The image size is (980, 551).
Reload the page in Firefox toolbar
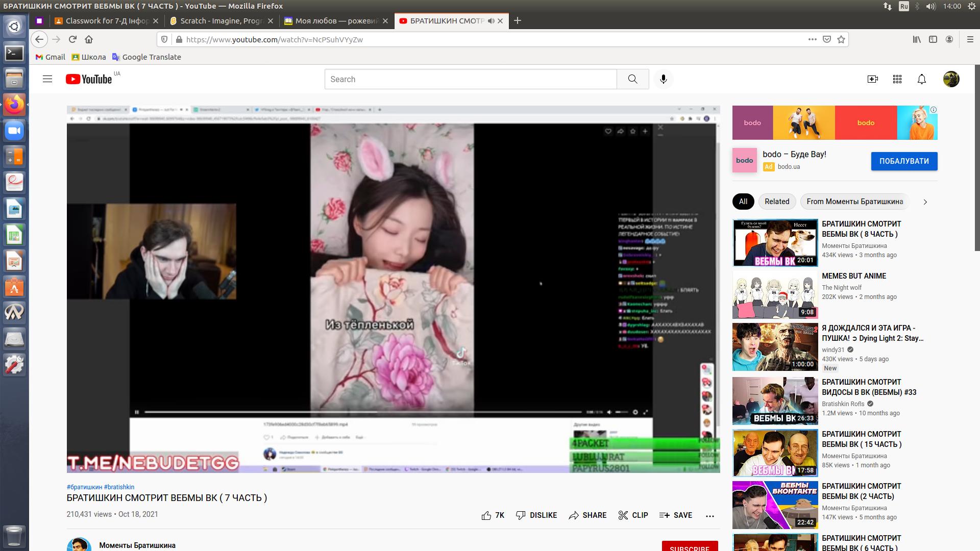coord(72,39)
